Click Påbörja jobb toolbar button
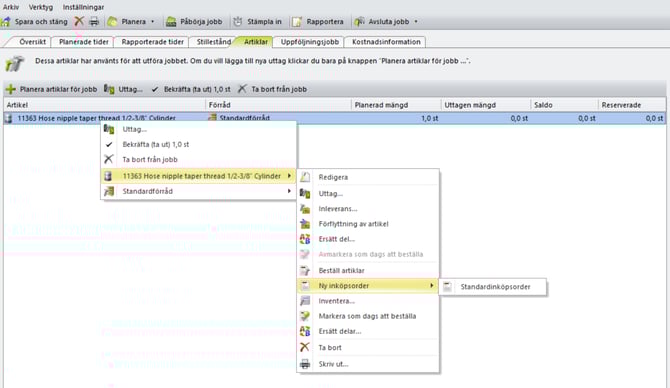The image size is (670, 388). (194, 21)
